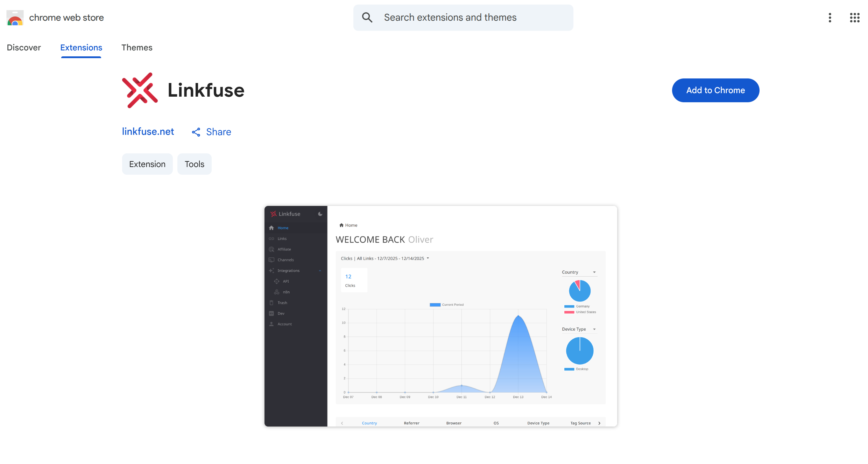Viewport: 868px width, 464px height.
Task: Collapse the Integrations sidebar section
Action: coord(320,271)
